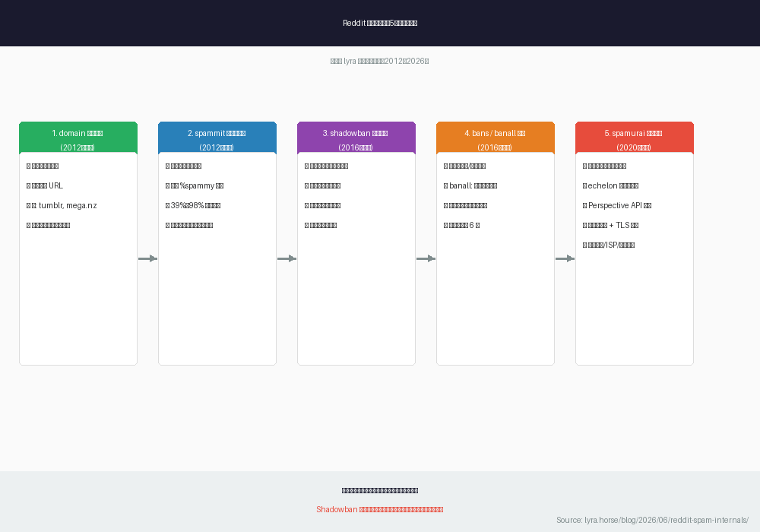Click the bullet line ending with "URL"
The height and width of the screenshot is (532, 760).
pos(45,185)
